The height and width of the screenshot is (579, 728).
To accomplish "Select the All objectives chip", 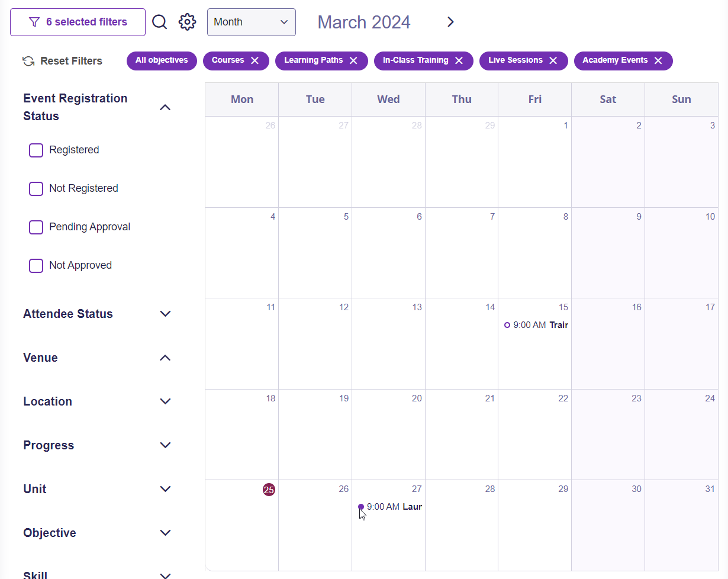I will 162,60.
